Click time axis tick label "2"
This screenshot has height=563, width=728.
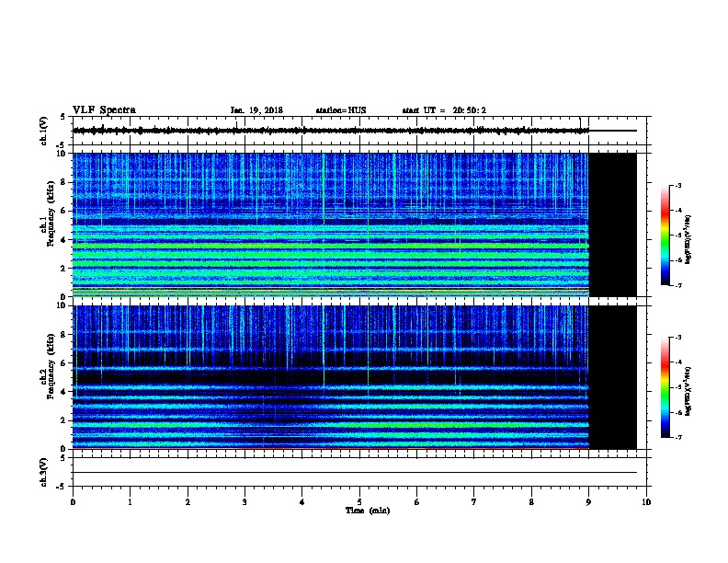point(188,502)
